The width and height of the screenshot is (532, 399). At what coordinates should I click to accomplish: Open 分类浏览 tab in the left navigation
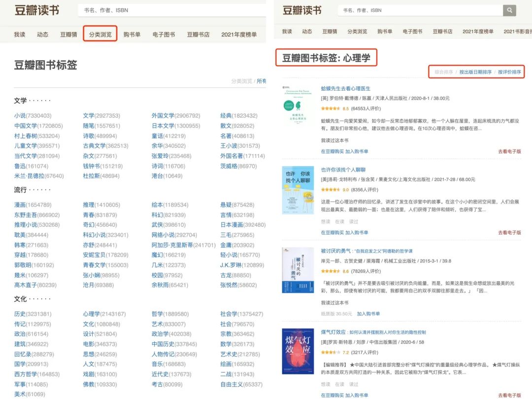click(100, 35)
